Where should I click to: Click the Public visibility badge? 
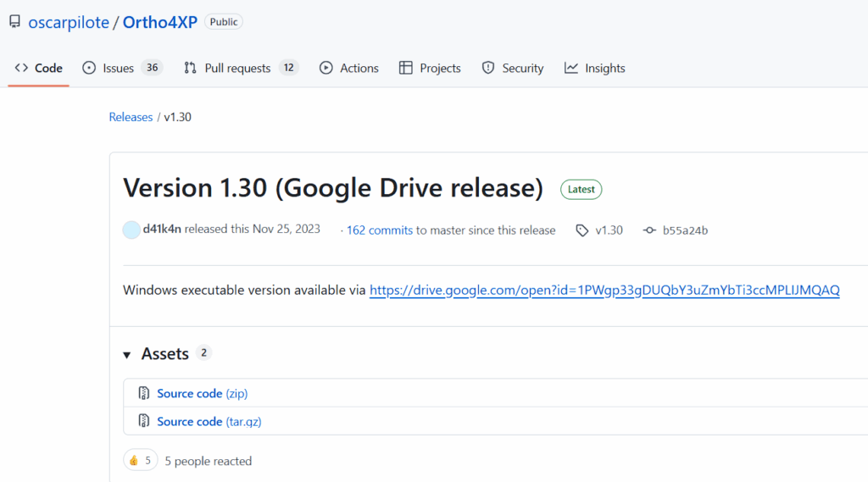pyautogui.click(x=224, y=21)
